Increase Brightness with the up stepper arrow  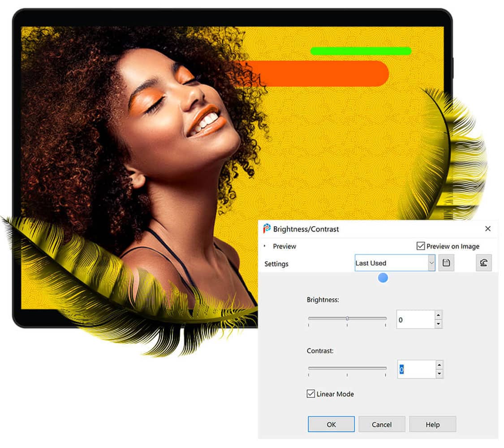click(439, 315)
